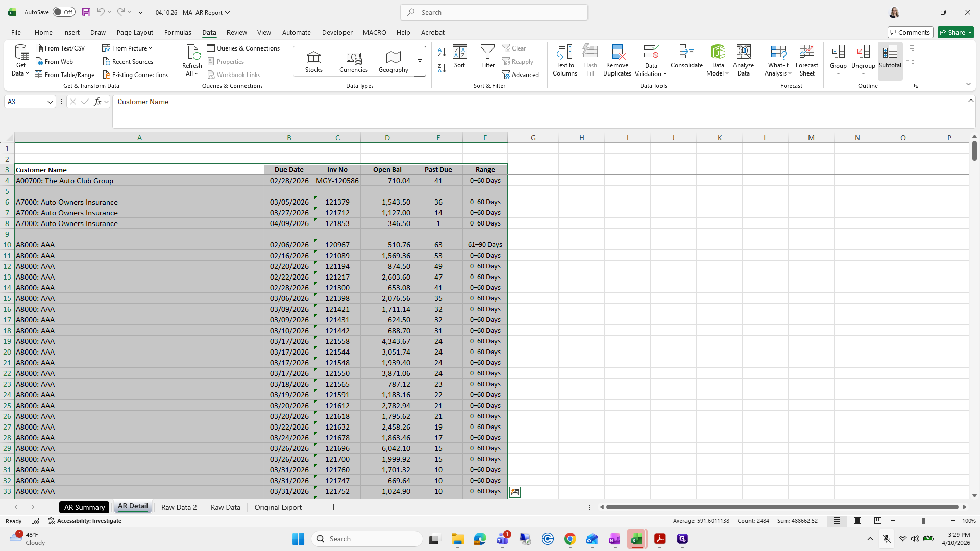Click the Quick Analysis icon below selection
The height and width of the screenshot is (551, 980).
click(515, 492)
